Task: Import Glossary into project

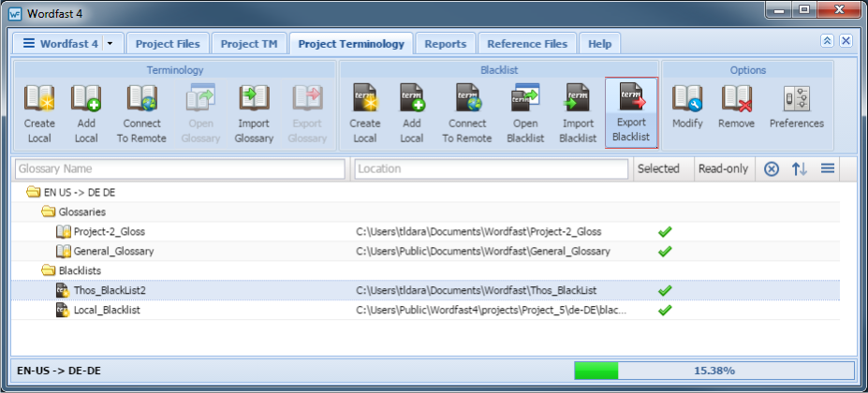Action: pyautogui.click(x=254, y=114)
